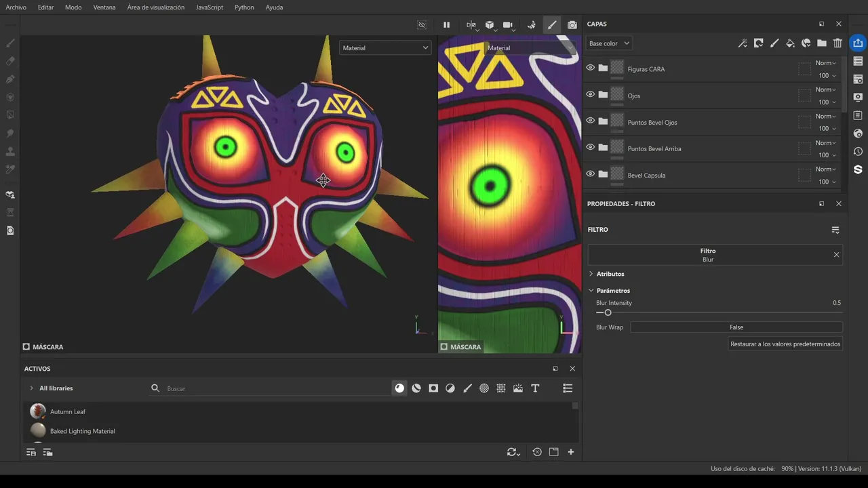Delete layer with the trash icon

(x=837, y=43)
